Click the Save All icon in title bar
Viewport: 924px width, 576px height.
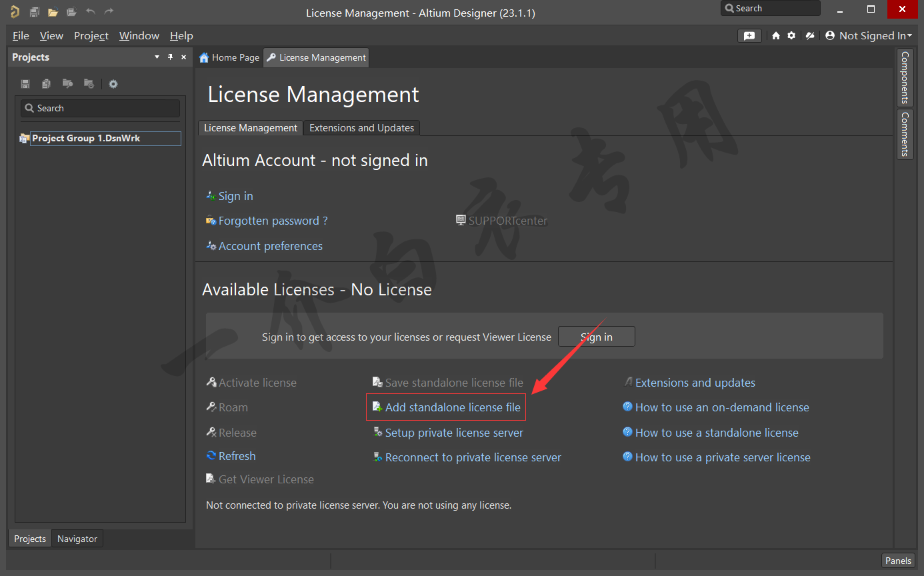35,11
